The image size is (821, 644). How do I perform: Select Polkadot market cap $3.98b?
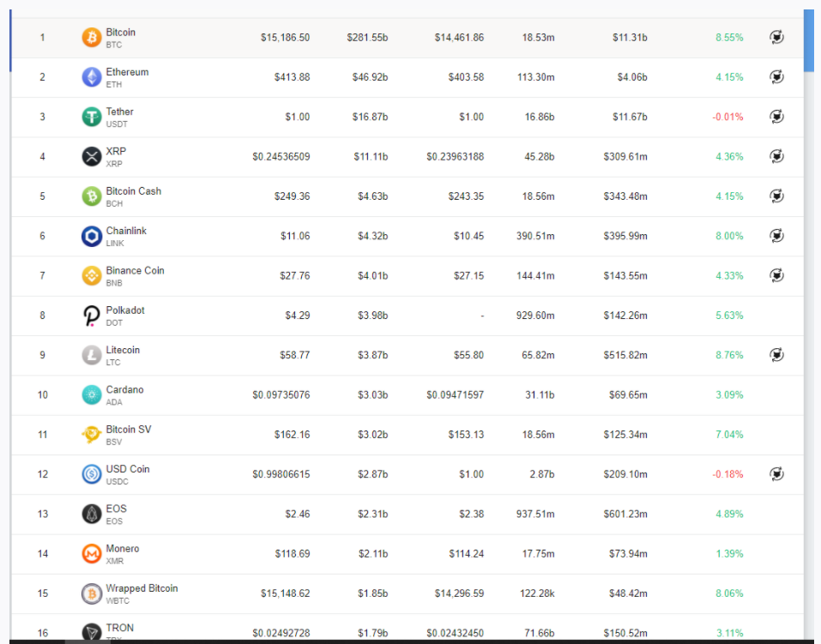[x=373, y=316]
